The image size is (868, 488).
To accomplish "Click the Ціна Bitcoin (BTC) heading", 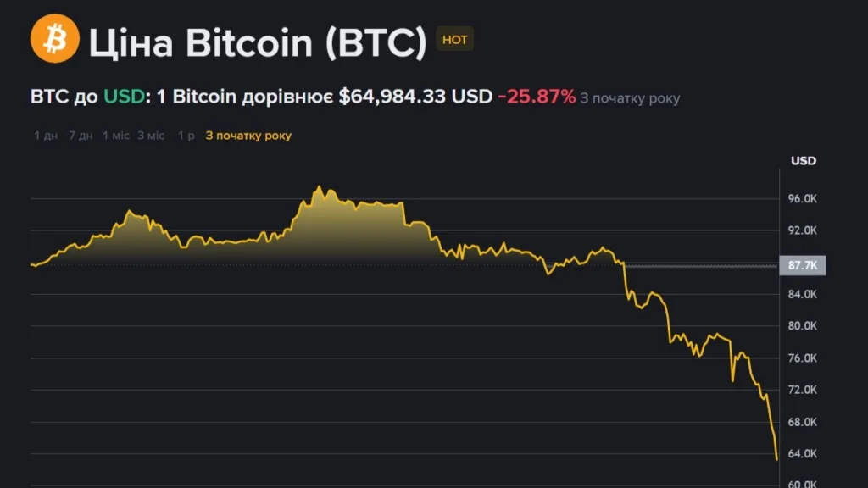I will click(258, 42).
